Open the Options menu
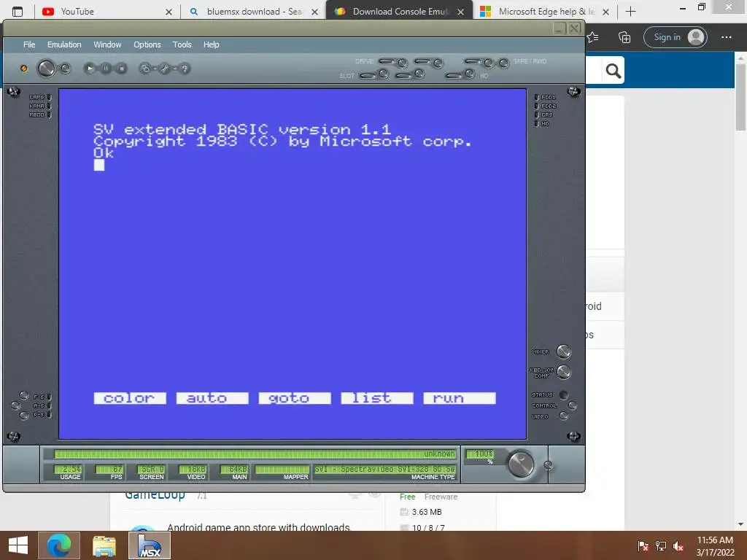Image resolution: width=747 pixels, height=560 pixels. 147,44
